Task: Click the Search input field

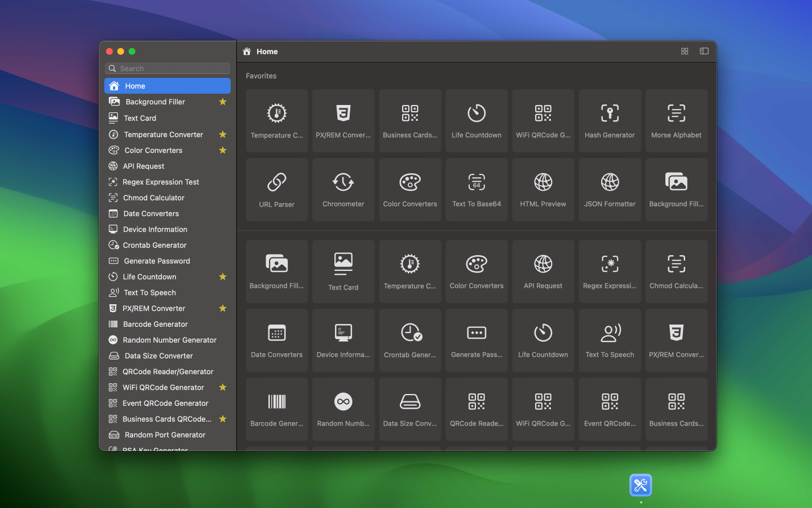Action: (x=167, y=68)
